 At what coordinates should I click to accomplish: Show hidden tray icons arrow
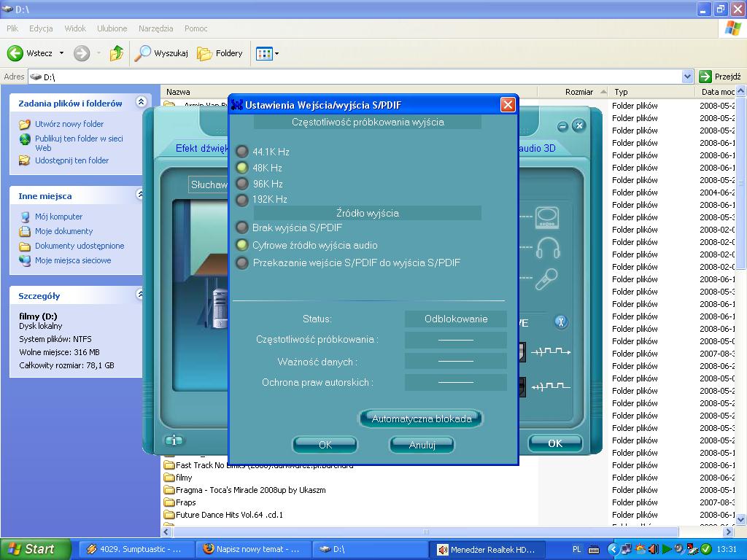[613, 549]
